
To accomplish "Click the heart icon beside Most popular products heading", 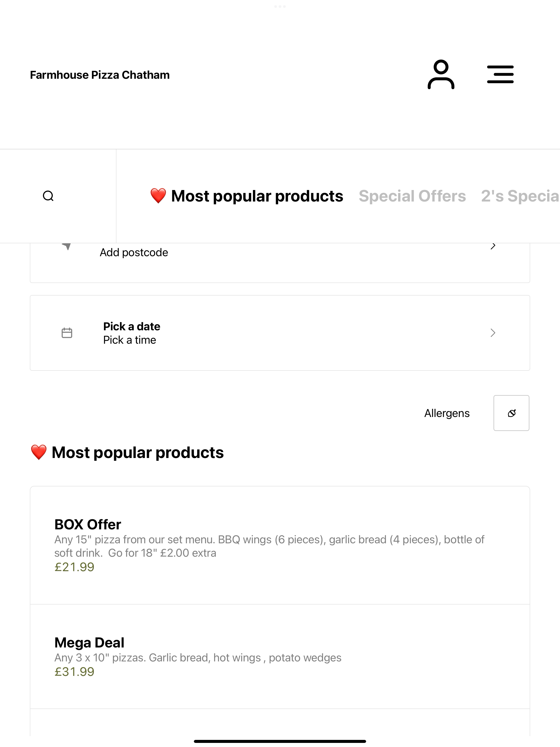I will (39, 452).
